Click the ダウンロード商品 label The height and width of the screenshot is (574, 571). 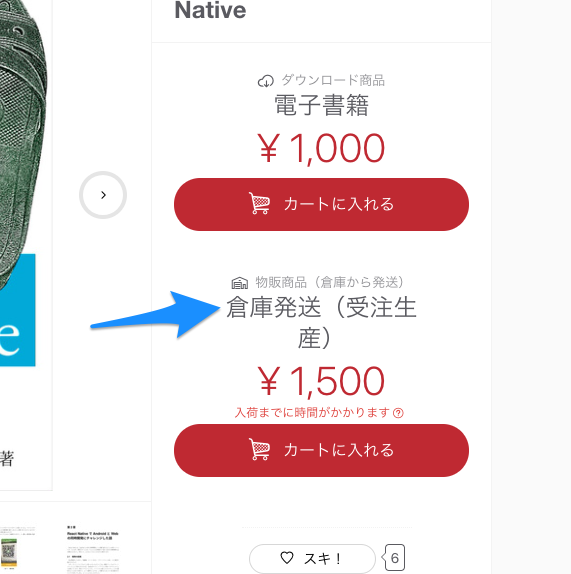click(333, 80)
